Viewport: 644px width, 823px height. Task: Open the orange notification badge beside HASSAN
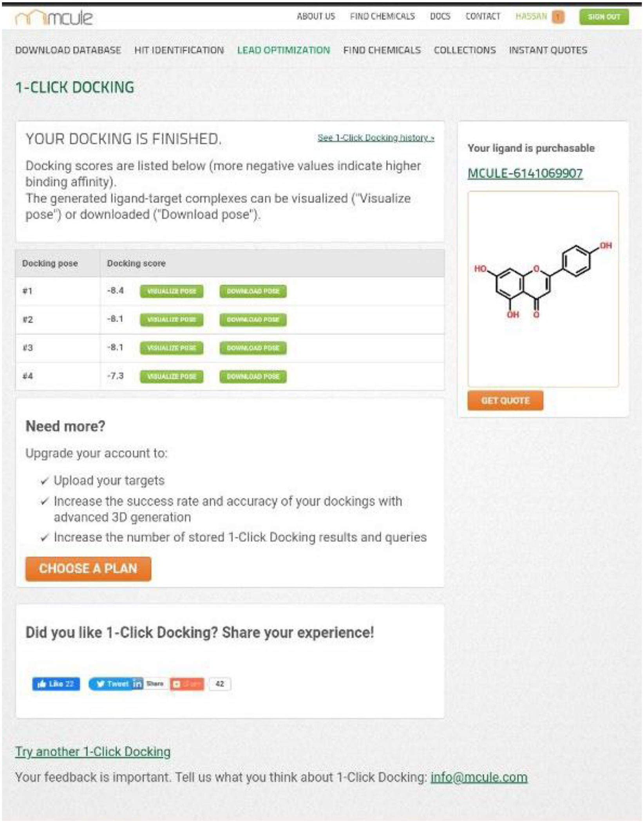(x=558, y=17)
